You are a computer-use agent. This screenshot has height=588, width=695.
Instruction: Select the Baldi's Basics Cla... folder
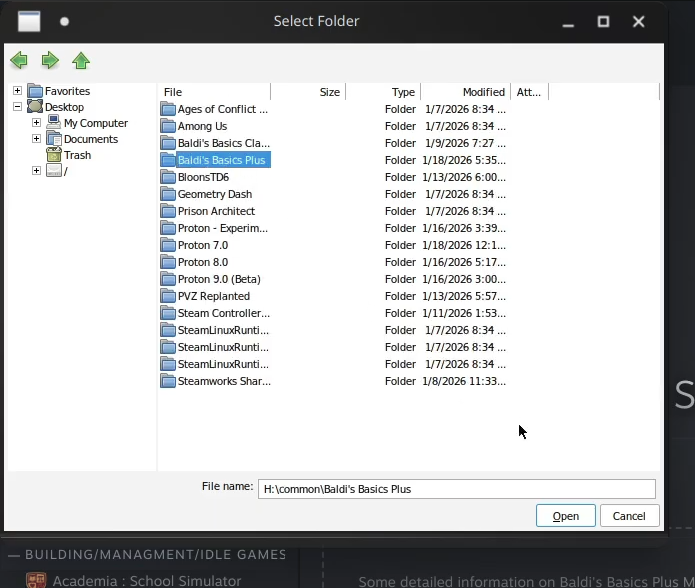pyautogui.click(x=223, y=143)
